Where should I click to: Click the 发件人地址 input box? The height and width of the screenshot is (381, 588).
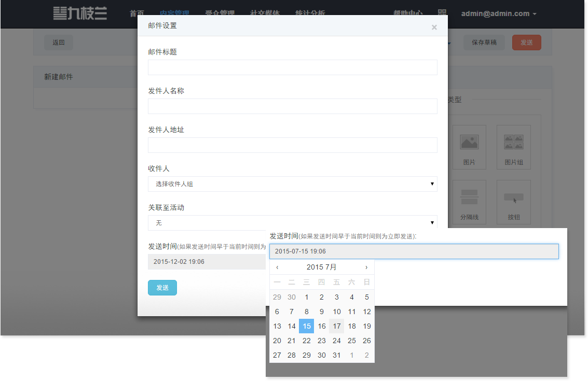(293, 145)
